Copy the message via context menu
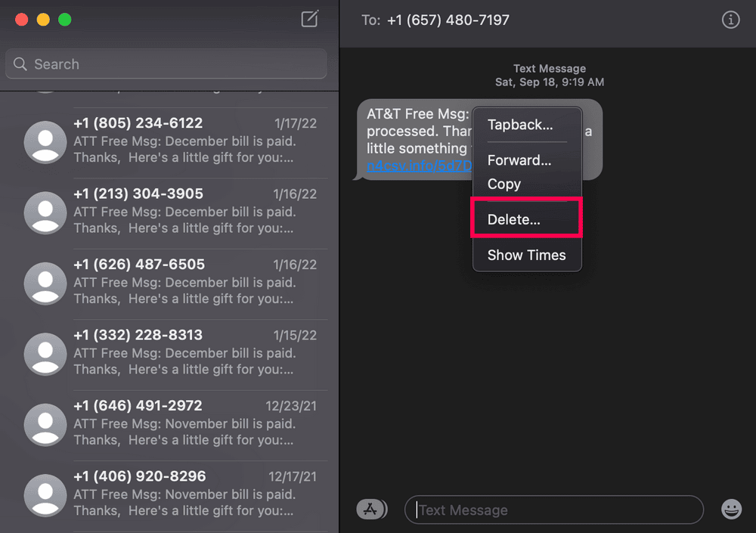The width and height of the screenshot is (756, 533). click(503, 184)
